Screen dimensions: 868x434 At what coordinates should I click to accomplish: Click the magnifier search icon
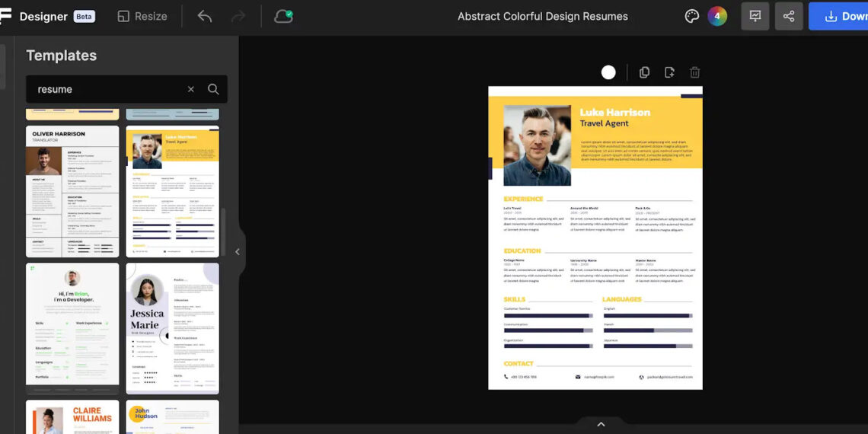[x=213, y=89]
